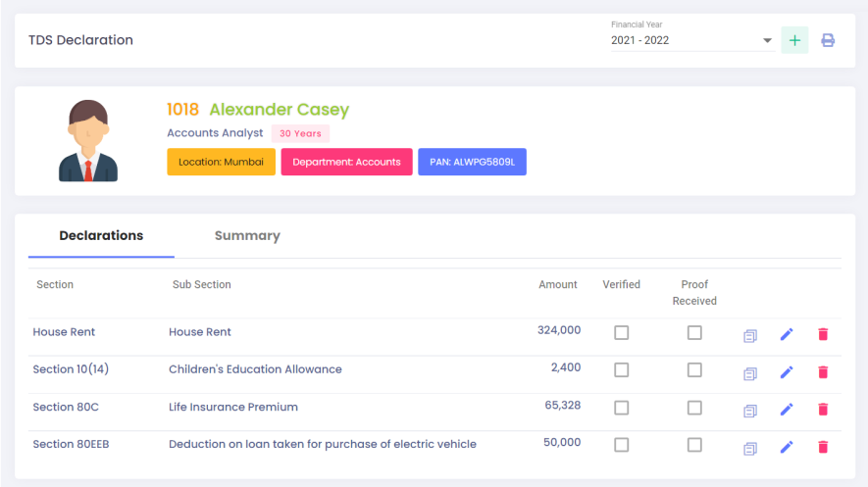The image size is (868, 487).
Task: Delete the Section 80EEB declaration
Action: [823, 447]
